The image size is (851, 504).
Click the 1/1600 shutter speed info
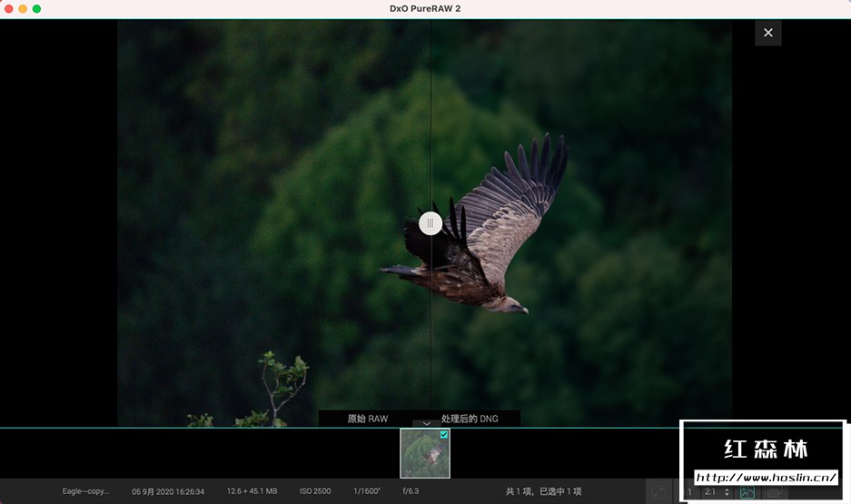[367, 491]
